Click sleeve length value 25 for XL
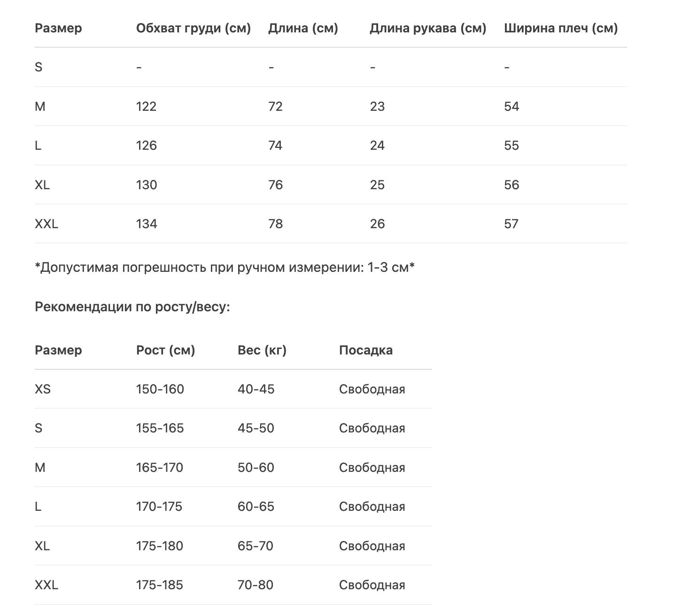This screenshot has width=682, height=616. [x=377, y=185]
